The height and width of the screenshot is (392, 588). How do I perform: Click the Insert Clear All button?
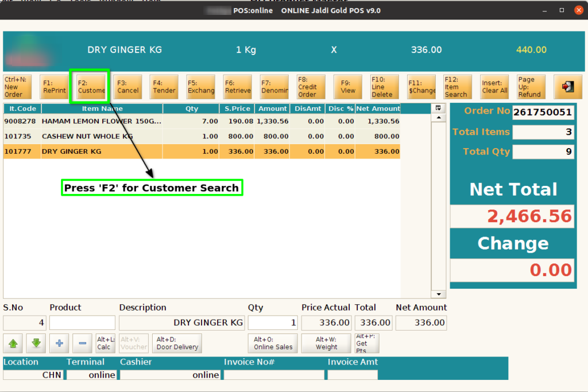click(x=494, y=87)
